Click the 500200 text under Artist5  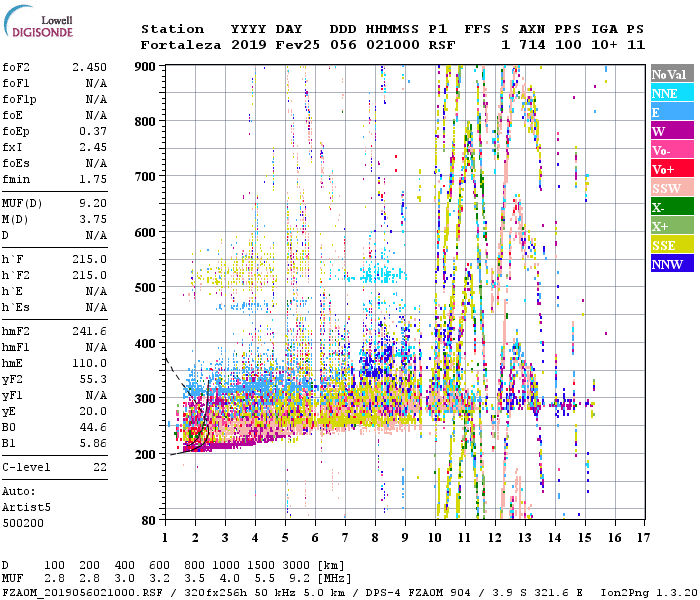click(23, 523)
